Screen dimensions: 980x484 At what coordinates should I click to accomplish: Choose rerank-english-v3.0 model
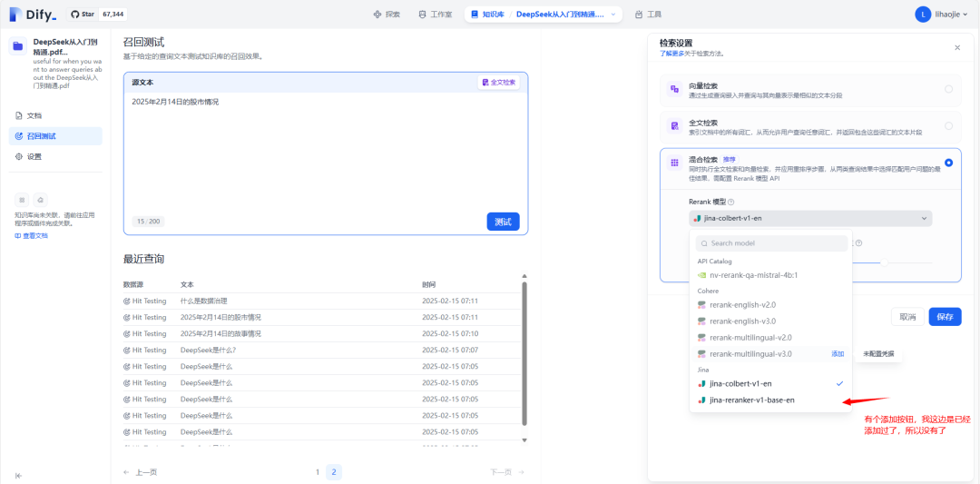(x=770, y=321)
